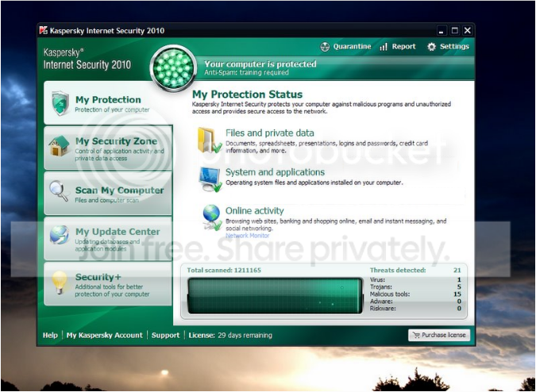This screenshot has height=392, width=536.
Task: Click the Support link in footer
Action: 165,335
